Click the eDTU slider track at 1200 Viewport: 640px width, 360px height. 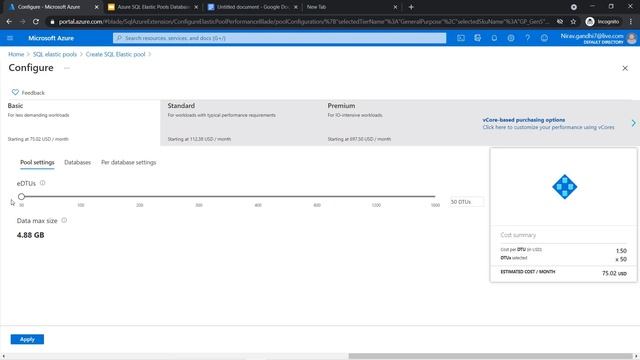click(376, 196)
